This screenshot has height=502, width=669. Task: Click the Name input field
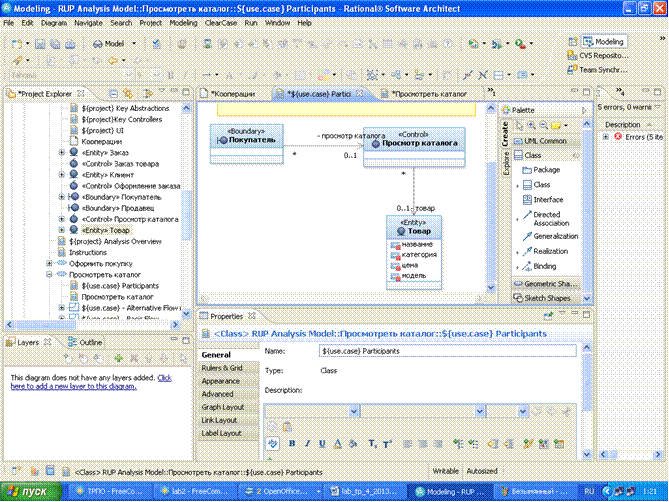[x=447, y=351]
